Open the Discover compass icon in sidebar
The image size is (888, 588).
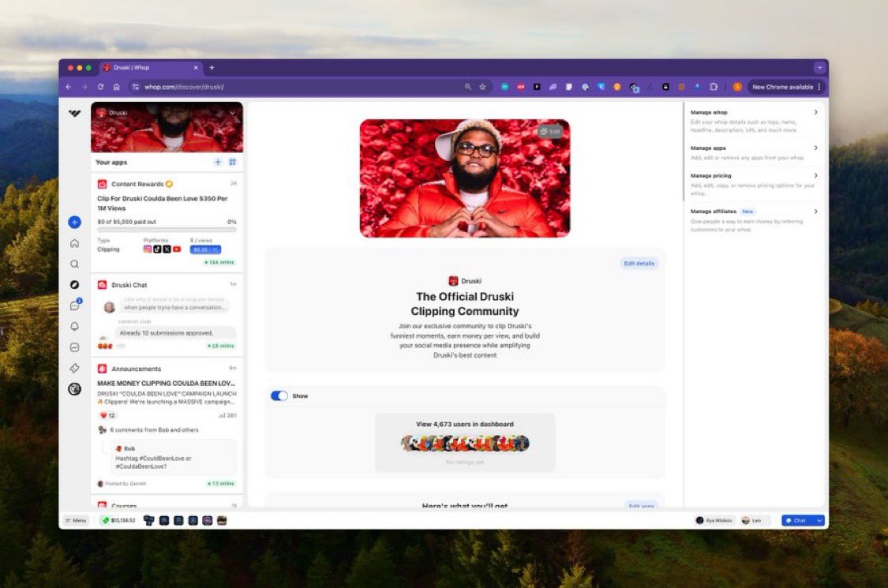click(x=74, y=284)
